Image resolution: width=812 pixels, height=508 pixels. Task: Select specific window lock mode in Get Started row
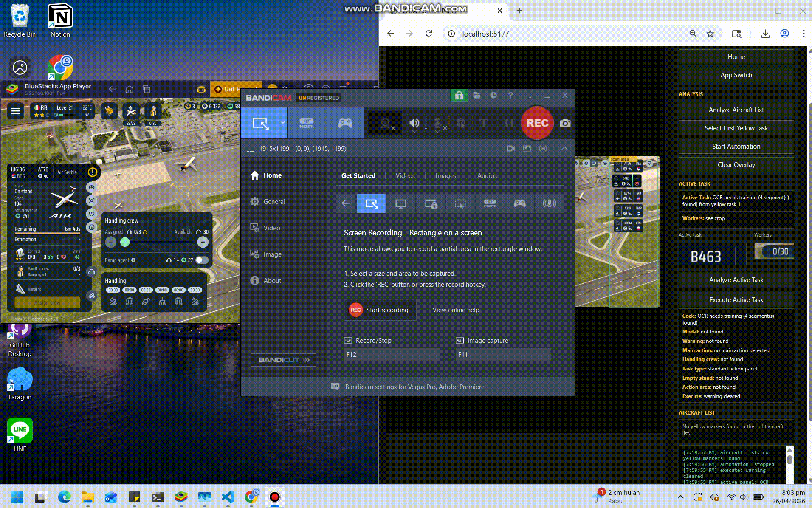pos(431,203)
